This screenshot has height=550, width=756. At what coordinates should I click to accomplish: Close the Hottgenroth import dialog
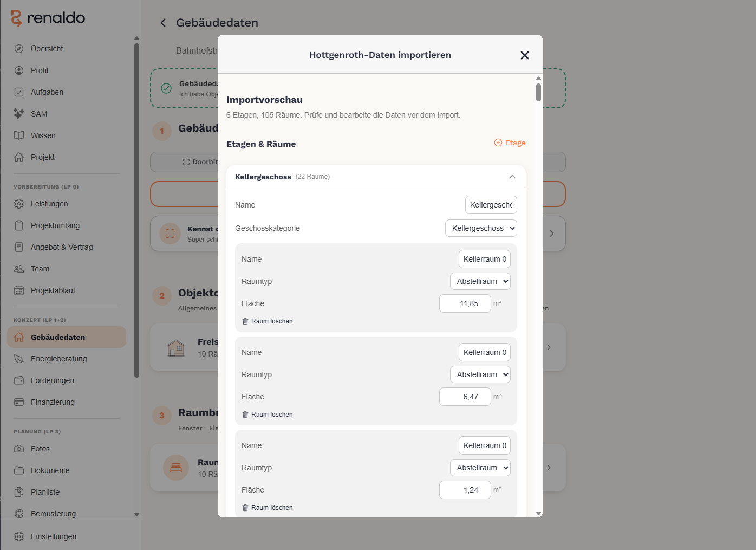tap(524, 55)
